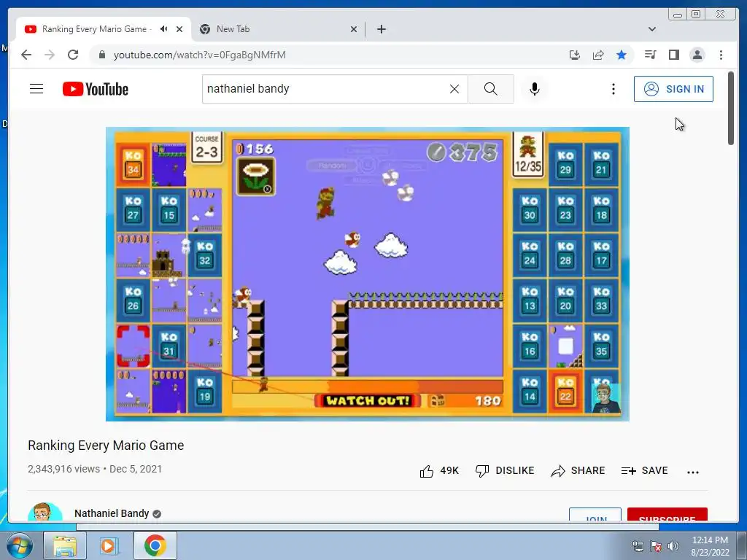Click the YouTube logo to go home
Screen dimensions: 747x560
96,89
